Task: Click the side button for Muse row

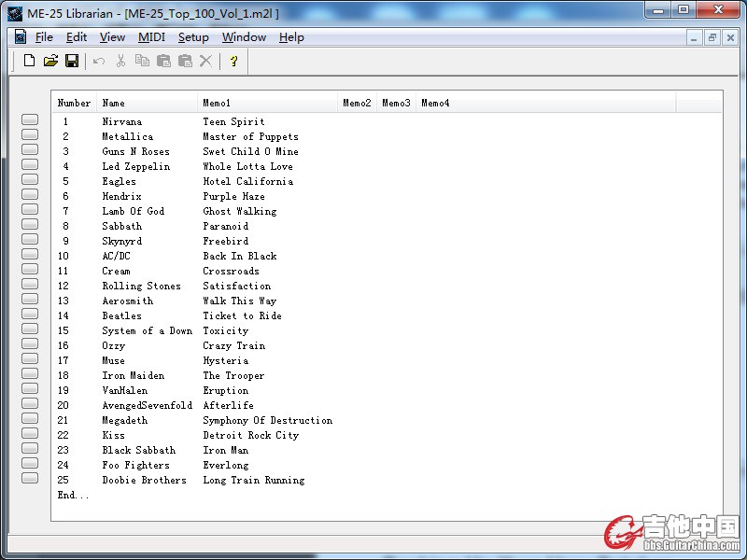Action: pos(30,358)
